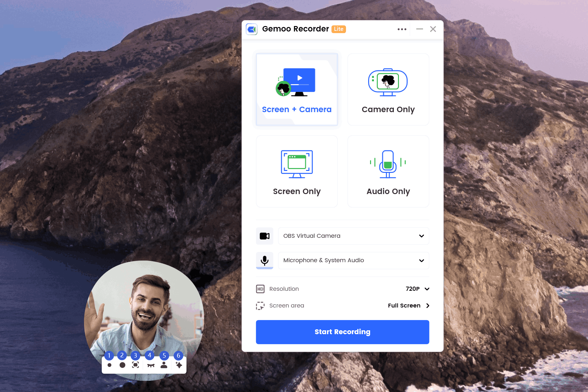Viewport: 588px width, 392px height.
Task: Select the Screen + Camera recording mode
Action: click(x=297, y=89)
